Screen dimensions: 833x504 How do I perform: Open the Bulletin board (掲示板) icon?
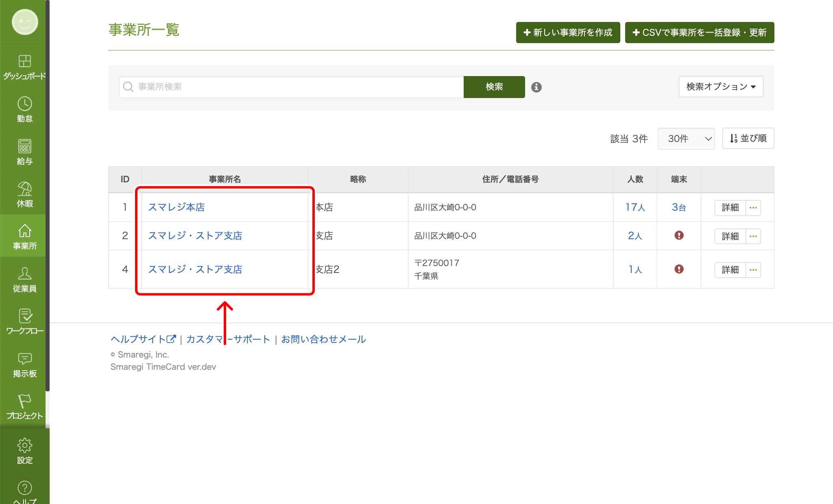[x=24, y=359]
